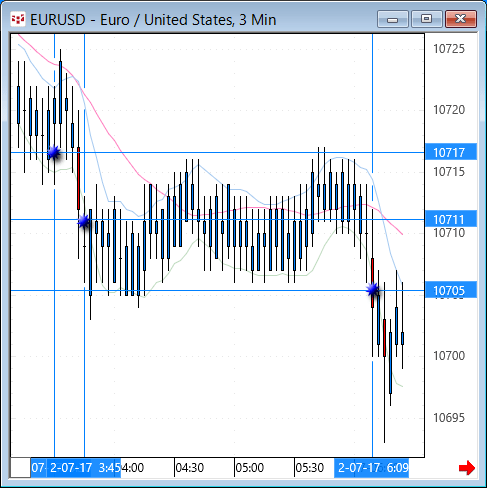Close the EURUSD chart window
This screenshot has width=487, height=488.
(x=461, y=19)
